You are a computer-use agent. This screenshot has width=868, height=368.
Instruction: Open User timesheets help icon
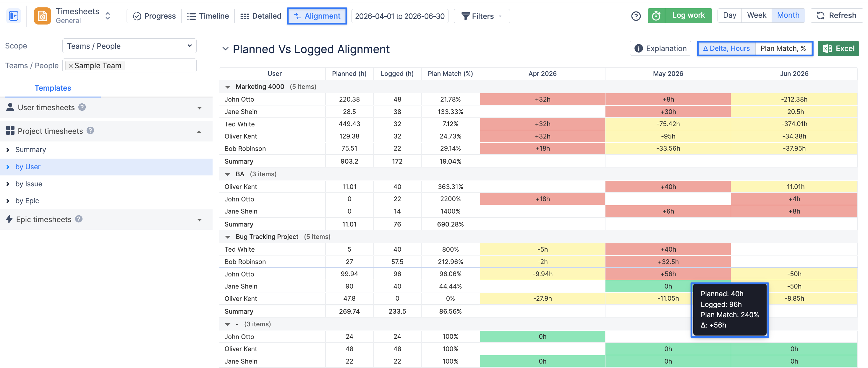coord(82,107)
